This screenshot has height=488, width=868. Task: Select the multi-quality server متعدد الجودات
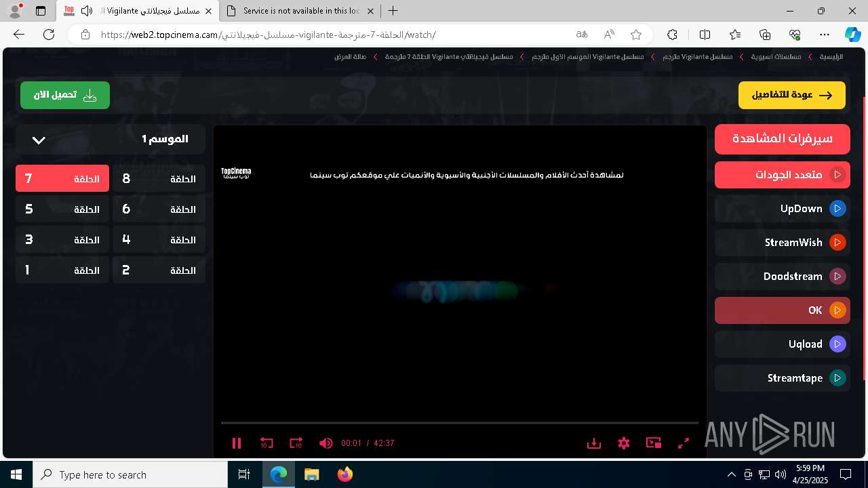783,175
